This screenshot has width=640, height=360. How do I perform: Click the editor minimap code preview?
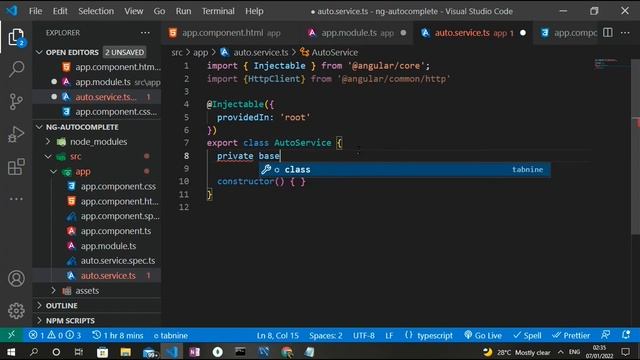click(x=606, y=64)
